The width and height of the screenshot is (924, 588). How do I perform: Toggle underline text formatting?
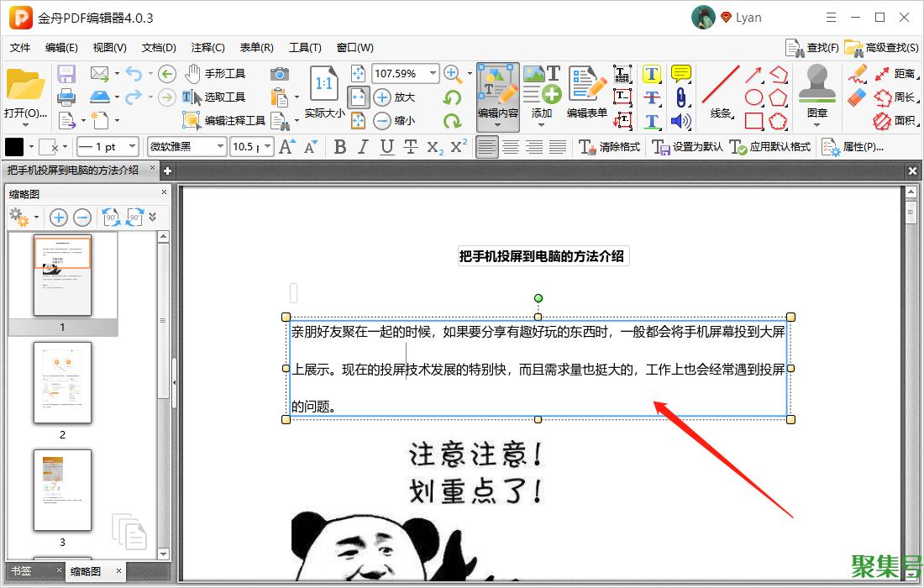[x=386, y=147]
